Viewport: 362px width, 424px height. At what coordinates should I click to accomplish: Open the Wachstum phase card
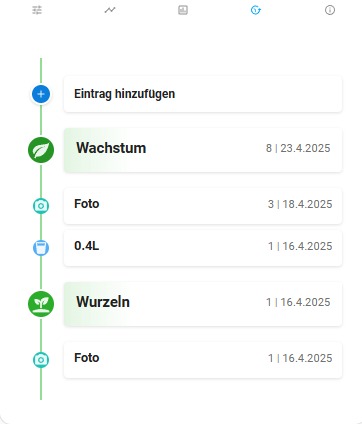(203, 150)
